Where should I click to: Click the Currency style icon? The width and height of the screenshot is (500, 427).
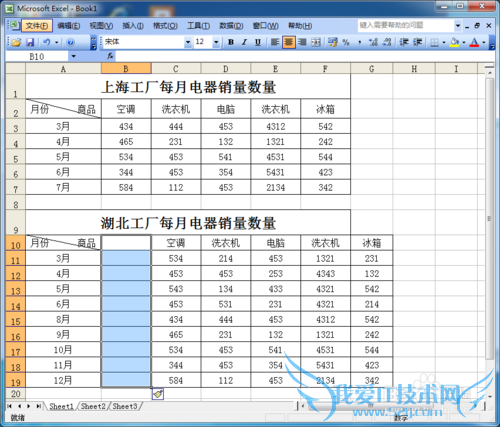click(x=332, y=42)
